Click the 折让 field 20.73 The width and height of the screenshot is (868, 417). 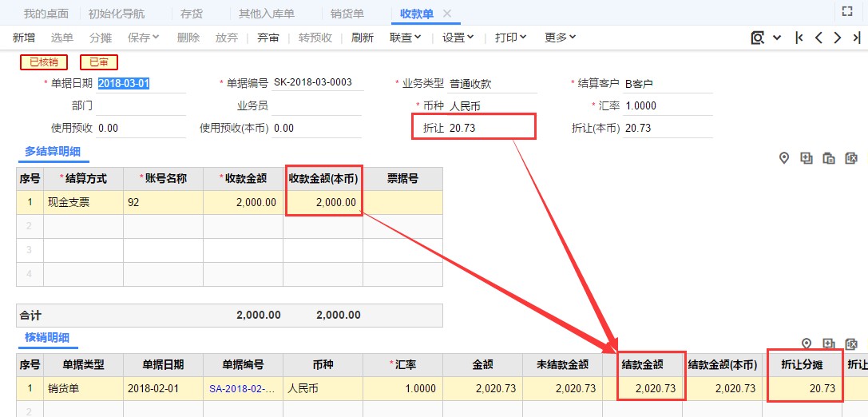click(492, 128)
